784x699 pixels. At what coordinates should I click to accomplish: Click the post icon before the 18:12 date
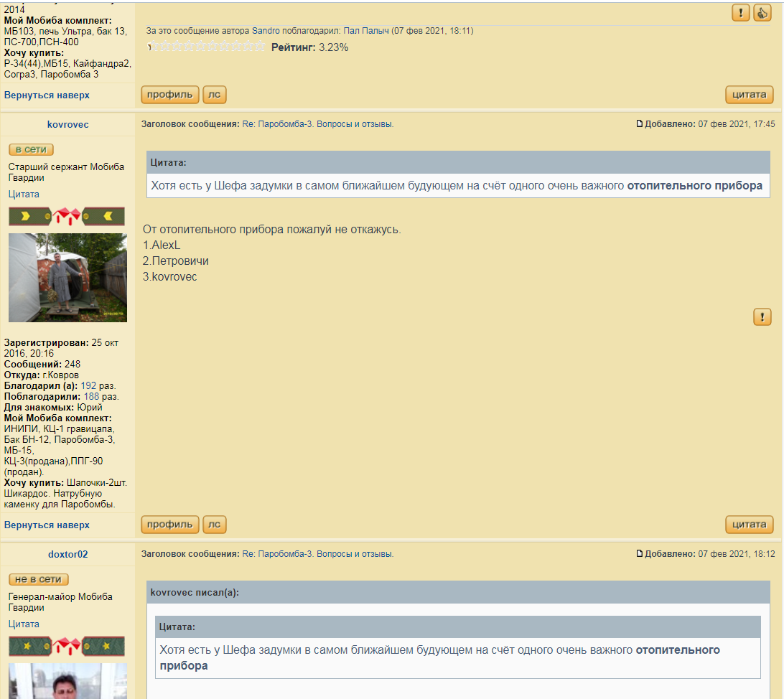coord(640,554)
